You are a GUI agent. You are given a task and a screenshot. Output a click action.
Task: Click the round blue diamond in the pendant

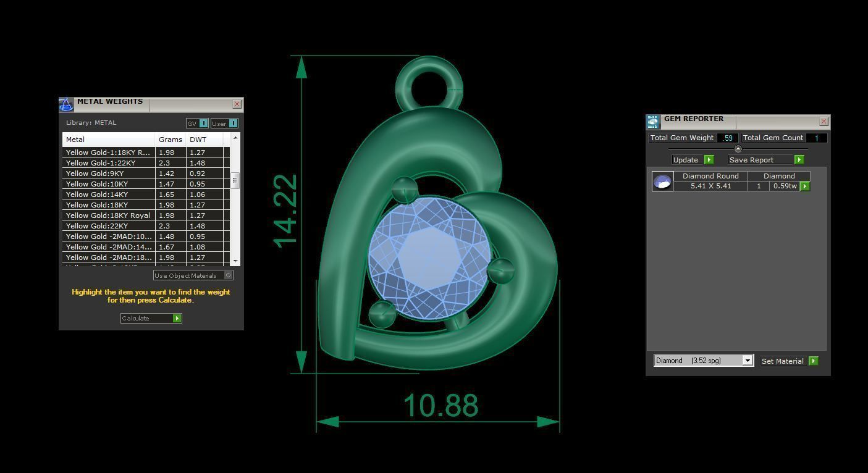click(429, 257)
